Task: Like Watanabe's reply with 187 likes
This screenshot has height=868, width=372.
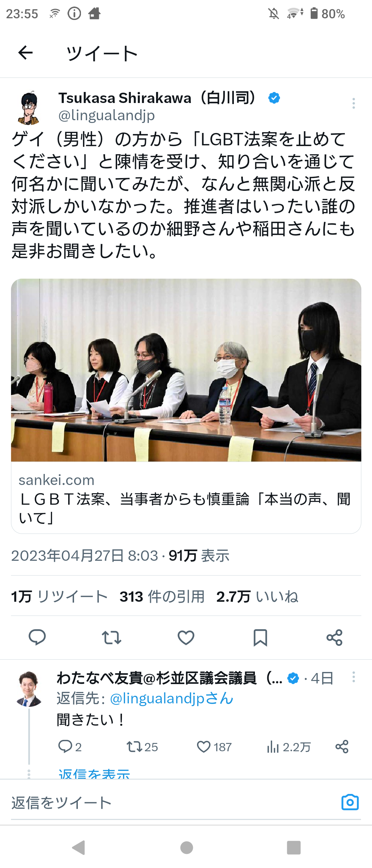Action: [x=214, y=747]
